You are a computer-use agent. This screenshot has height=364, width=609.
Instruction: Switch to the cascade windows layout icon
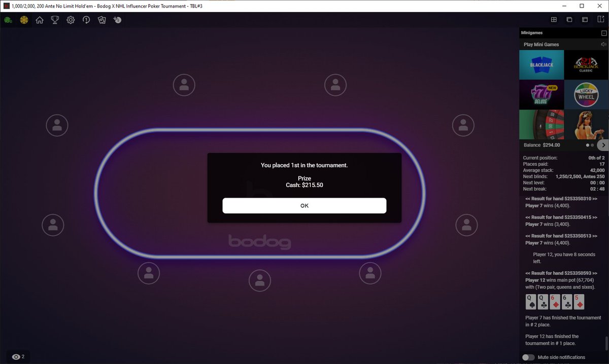569,20
